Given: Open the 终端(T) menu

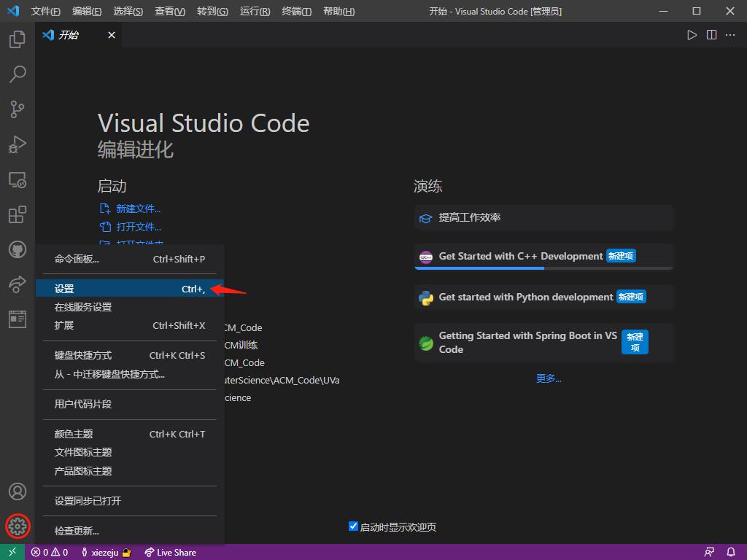Looking at the screenshot, I should [x=296, y=11].
